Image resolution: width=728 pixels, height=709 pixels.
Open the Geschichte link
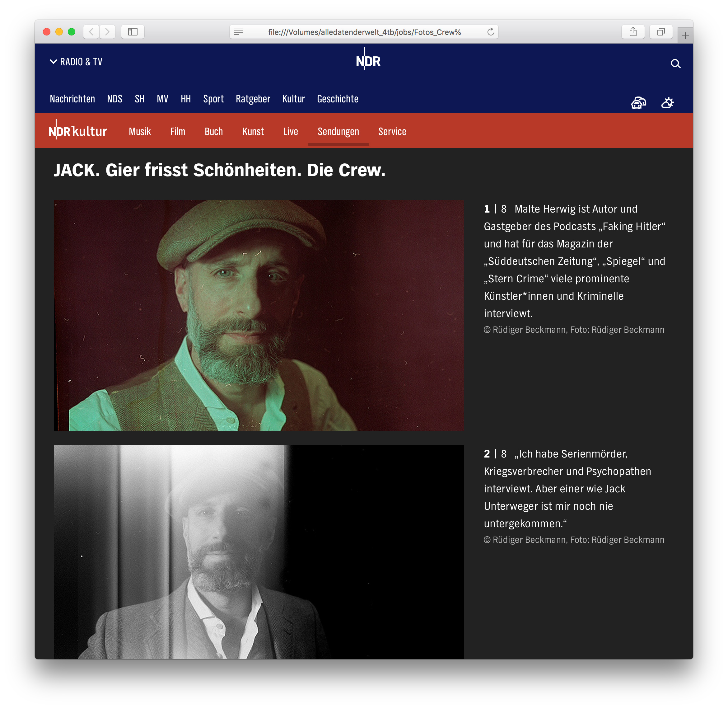[x=337, y=99]
